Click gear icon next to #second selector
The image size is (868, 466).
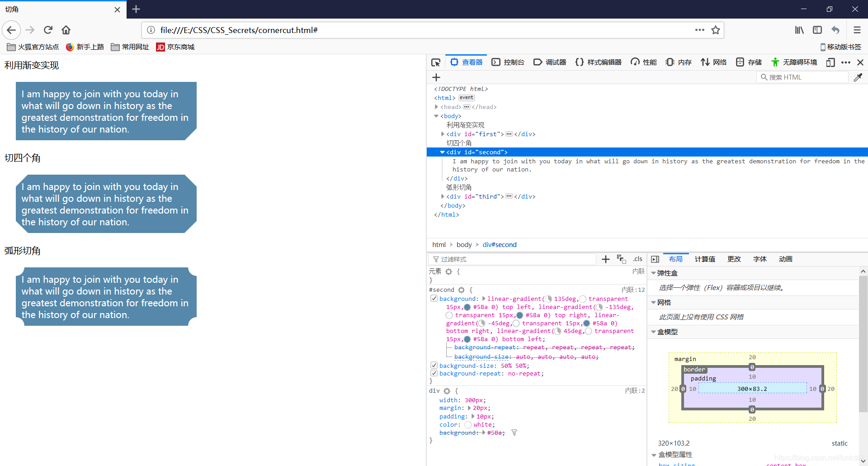coord(461,290)
